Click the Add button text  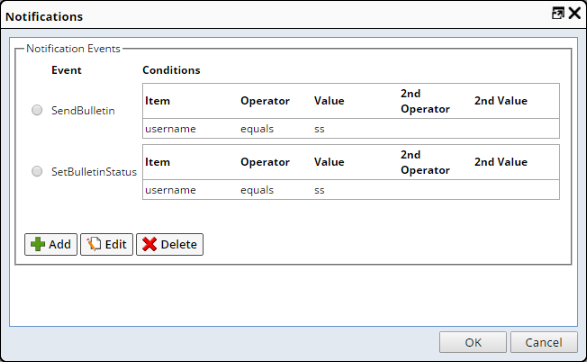(60, 244)
